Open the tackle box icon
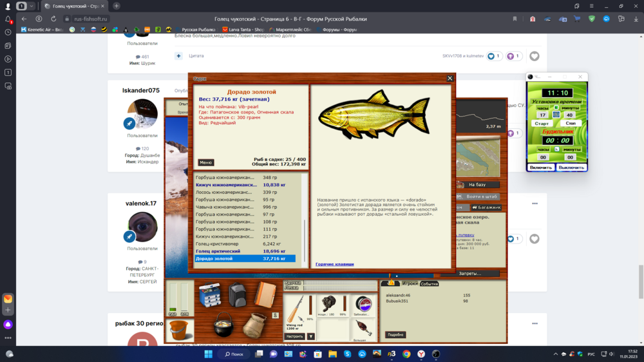The width and height of the screenshot is (644, 362). point(210,296)
